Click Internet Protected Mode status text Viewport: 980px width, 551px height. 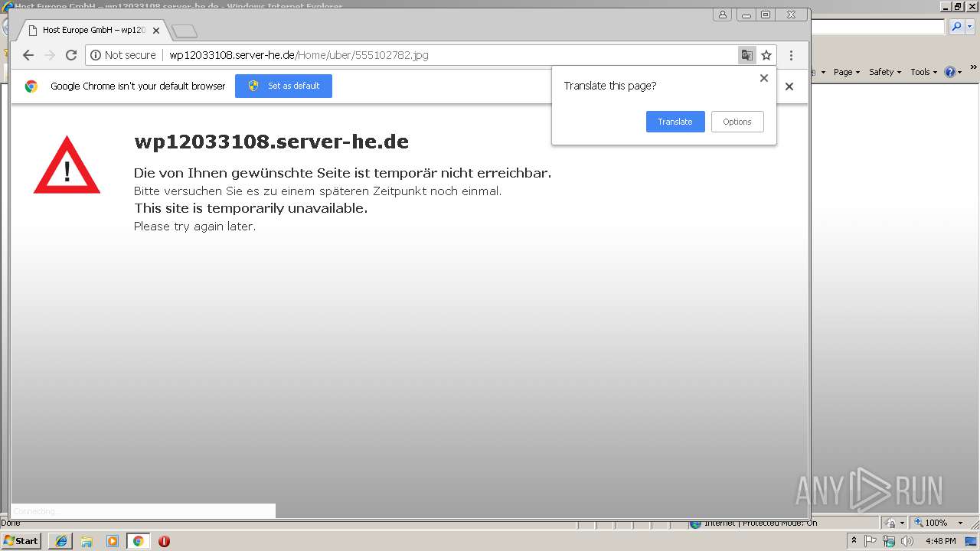[x=760, y=523]
